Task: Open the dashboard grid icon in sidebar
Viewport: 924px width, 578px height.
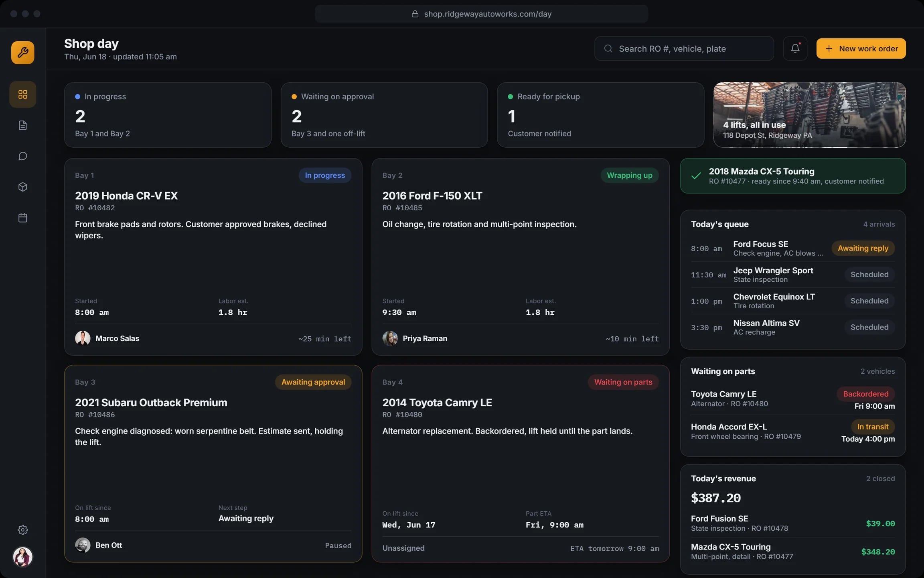Action: [x=23, y=94]
